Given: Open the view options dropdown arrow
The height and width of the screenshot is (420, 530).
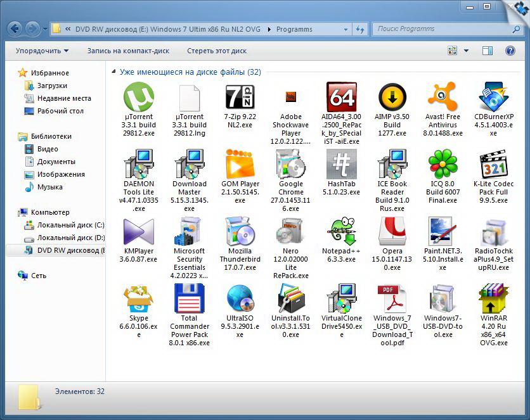Looking at the screenshot, I should [466, 51].
